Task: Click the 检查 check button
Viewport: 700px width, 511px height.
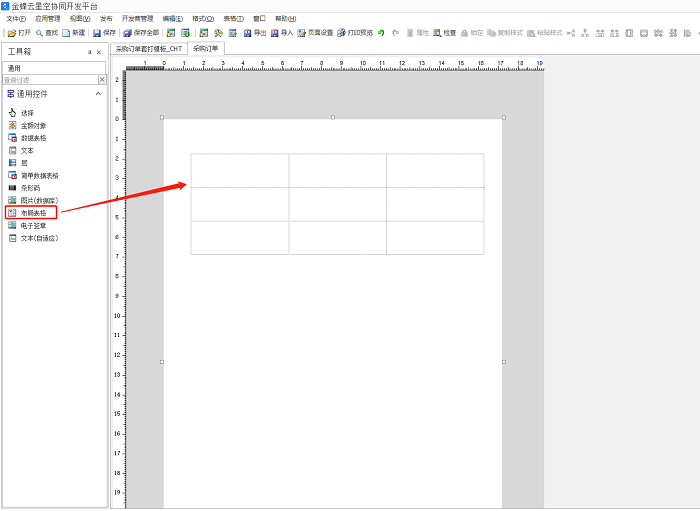Action: tap(444, 33)
